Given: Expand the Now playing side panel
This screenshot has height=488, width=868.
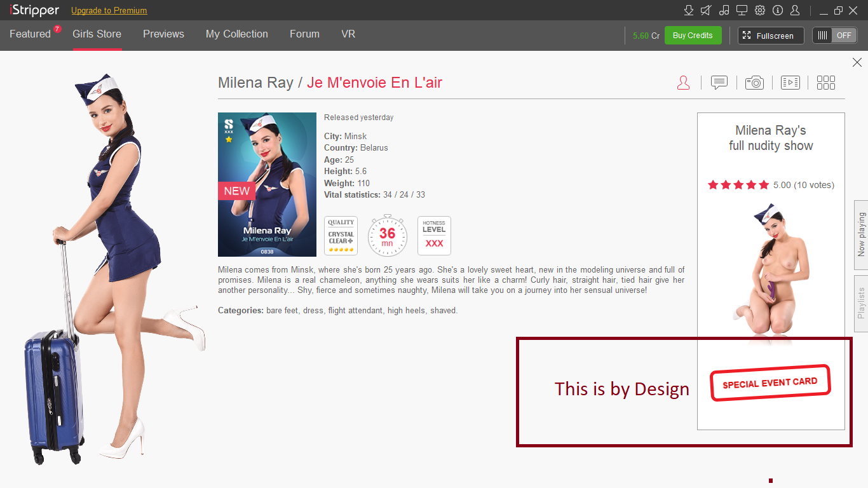Looking at the screenshot, I should 861,234.
